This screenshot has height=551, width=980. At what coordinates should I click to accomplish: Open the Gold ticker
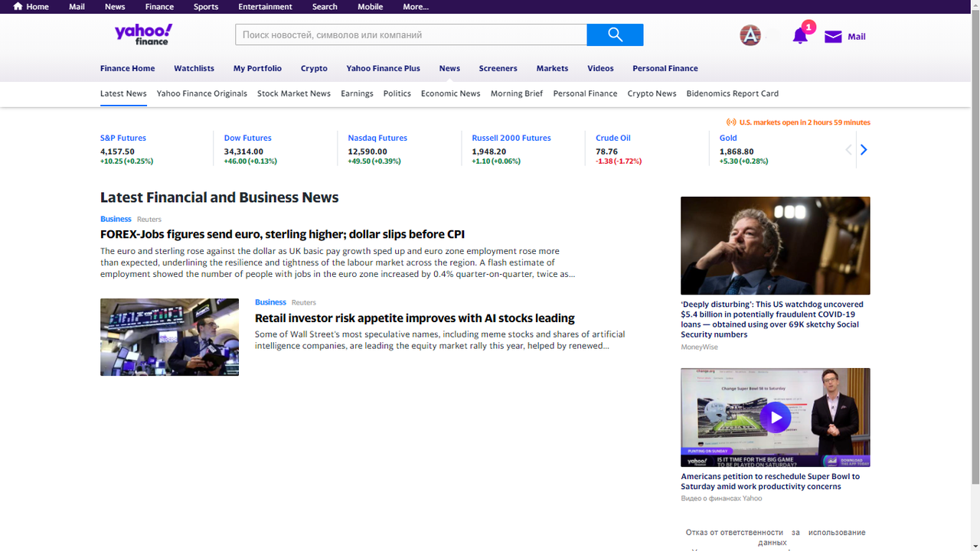[x=728, y=138]
